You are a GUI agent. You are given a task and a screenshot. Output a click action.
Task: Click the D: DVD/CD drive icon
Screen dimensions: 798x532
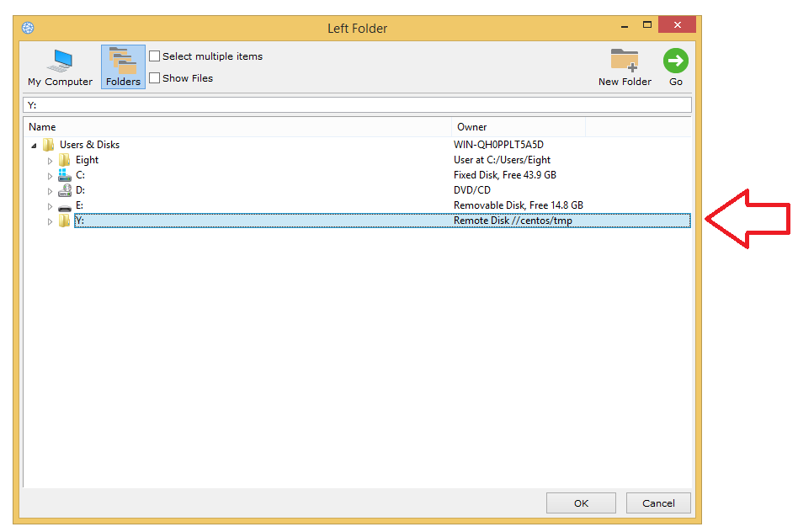[65, 190]
